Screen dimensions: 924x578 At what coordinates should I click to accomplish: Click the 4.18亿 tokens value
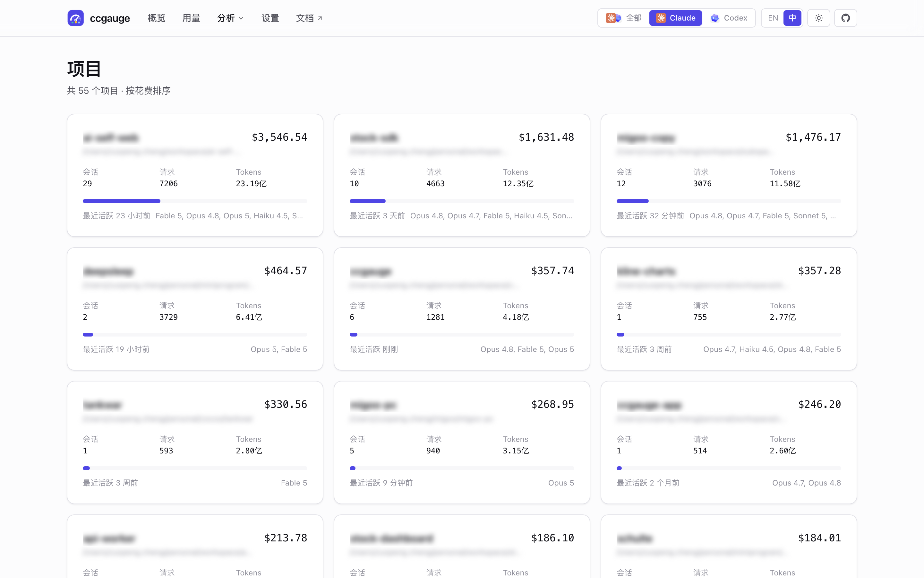516,317
